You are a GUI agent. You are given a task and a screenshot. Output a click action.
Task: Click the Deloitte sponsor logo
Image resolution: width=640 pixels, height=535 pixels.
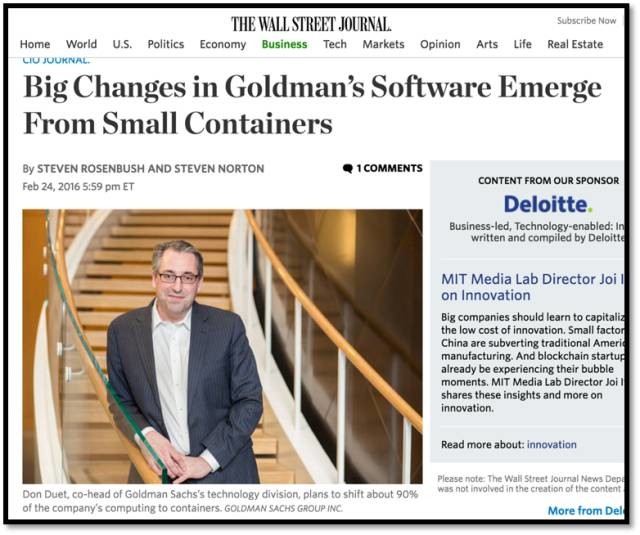click(x=548, y=204)
